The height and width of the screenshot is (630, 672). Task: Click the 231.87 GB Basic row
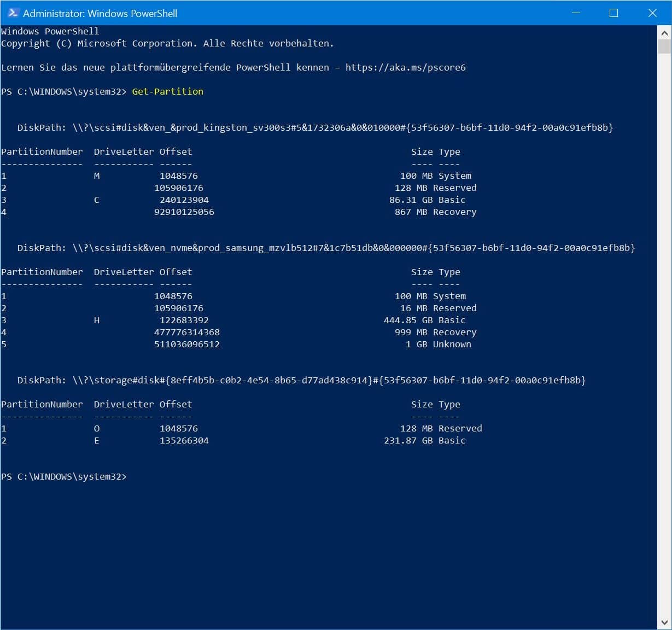click(x=233, y=440)
